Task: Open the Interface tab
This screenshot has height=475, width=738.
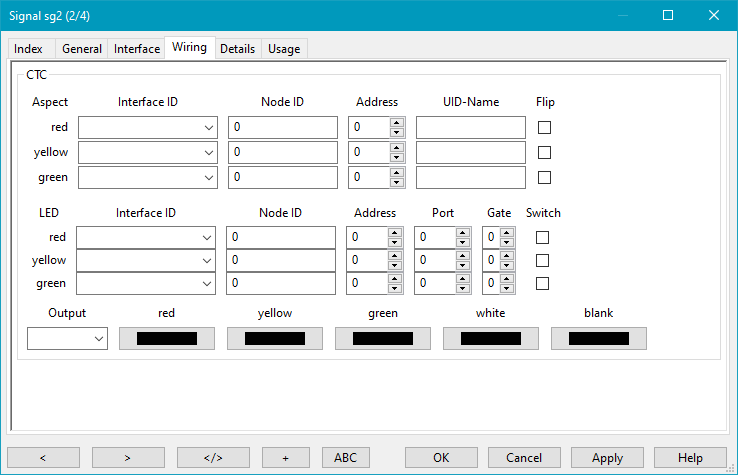Action: click(x=137, y=49)
